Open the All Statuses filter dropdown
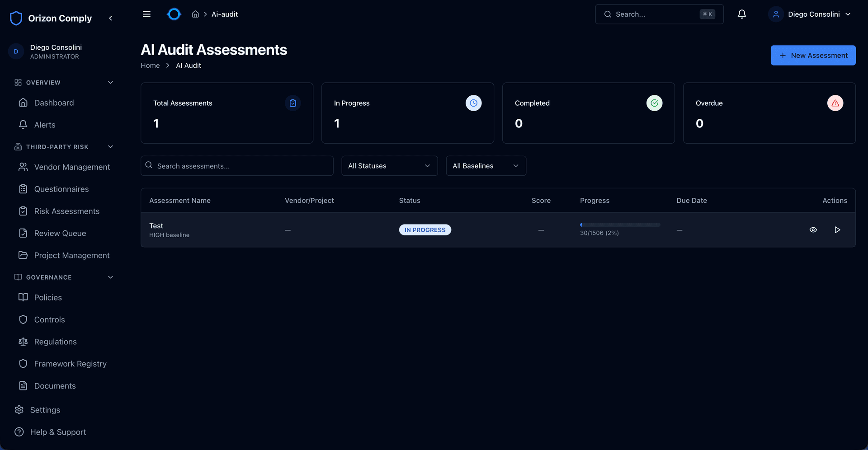 [x=389, y=166]
